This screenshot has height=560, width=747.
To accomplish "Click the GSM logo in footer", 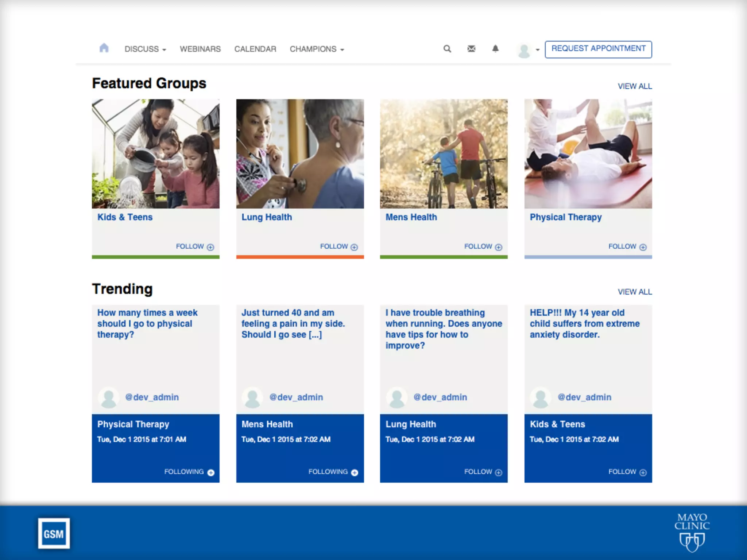I will [x=54, y=533].
